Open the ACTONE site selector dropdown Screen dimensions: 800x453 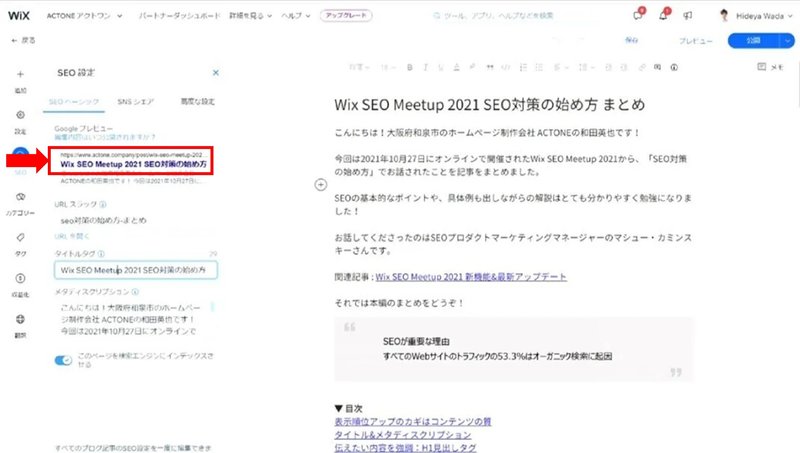(85, 16)
